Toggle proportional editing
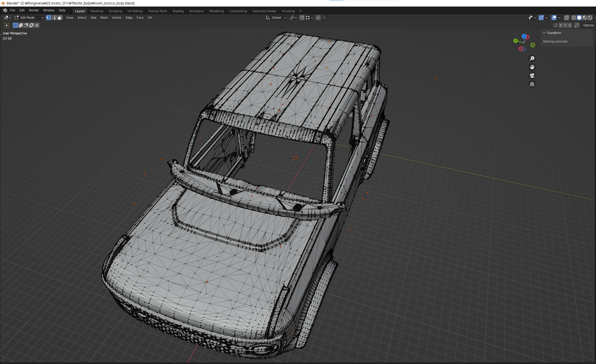 pyautogui.click(x=318, y=18)
